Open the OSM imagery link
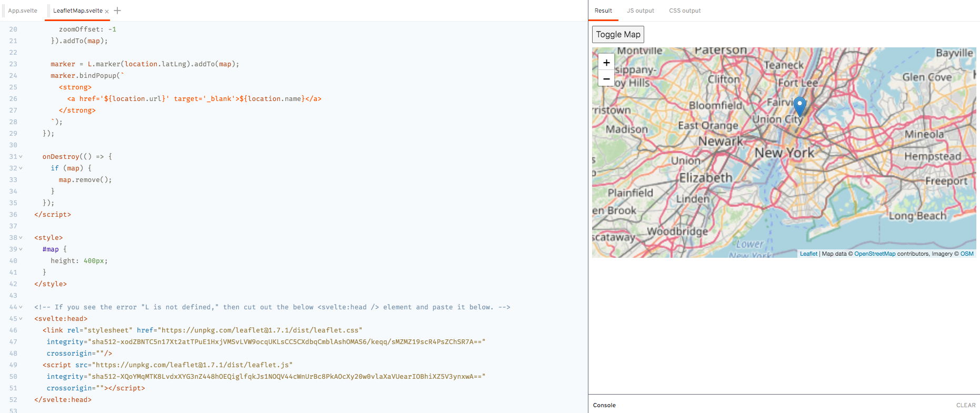Viewport: 980px width, 413px height. click(967, 254)
